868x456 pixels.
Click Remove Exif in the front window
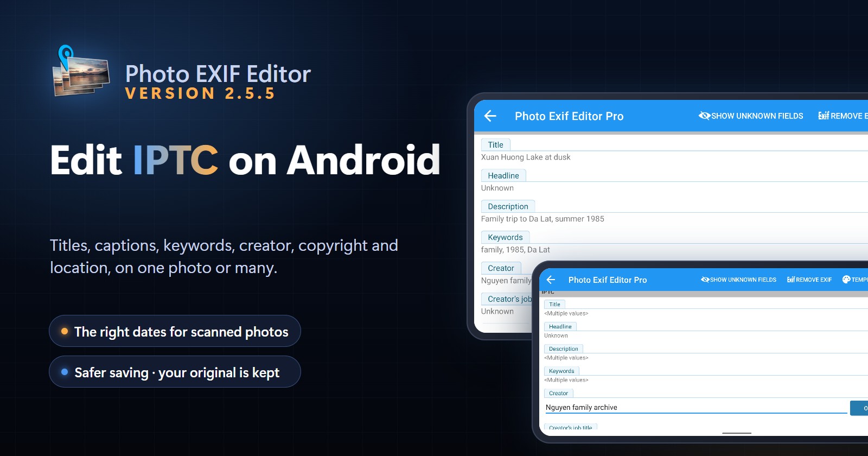point(809,280)
